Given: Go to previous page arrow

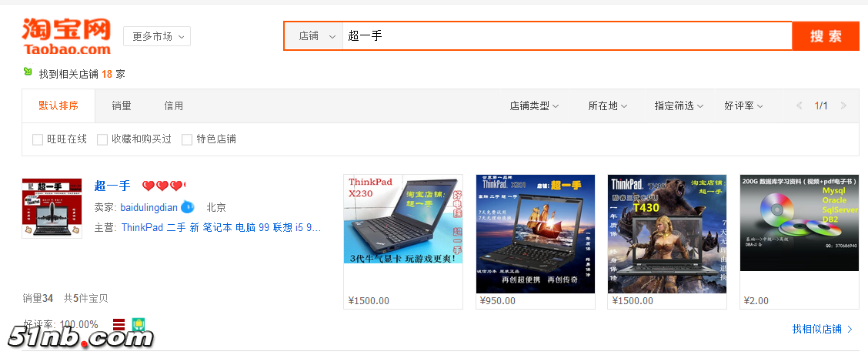Looking at the screenshot, I should (x=800, y=105).
